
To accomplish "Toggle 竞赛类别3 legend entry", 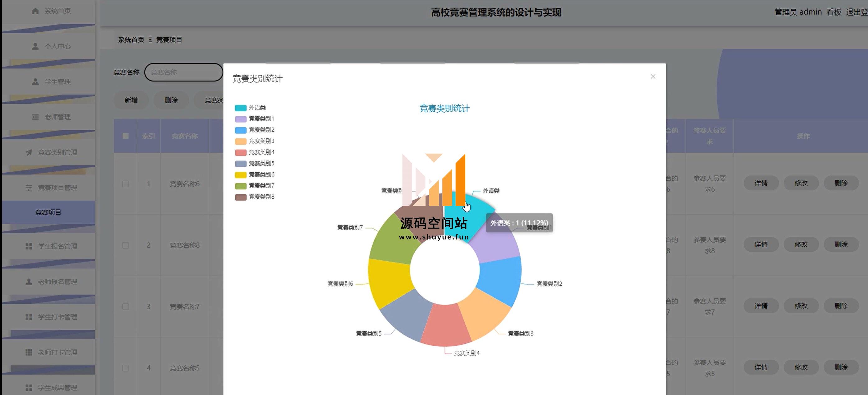I will (x=254, y=141).
